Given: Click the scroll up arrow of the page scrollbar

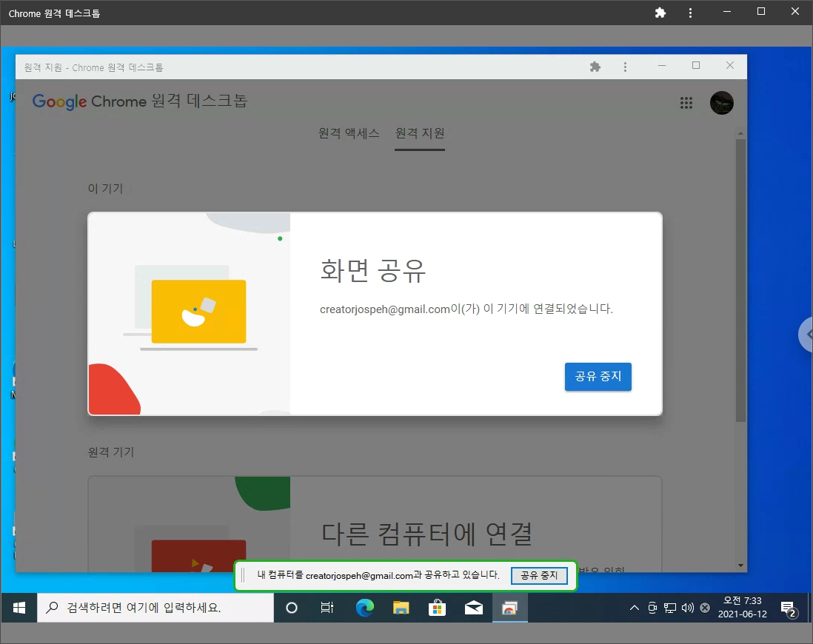Looking at the screenshot, I should point(740,134).
